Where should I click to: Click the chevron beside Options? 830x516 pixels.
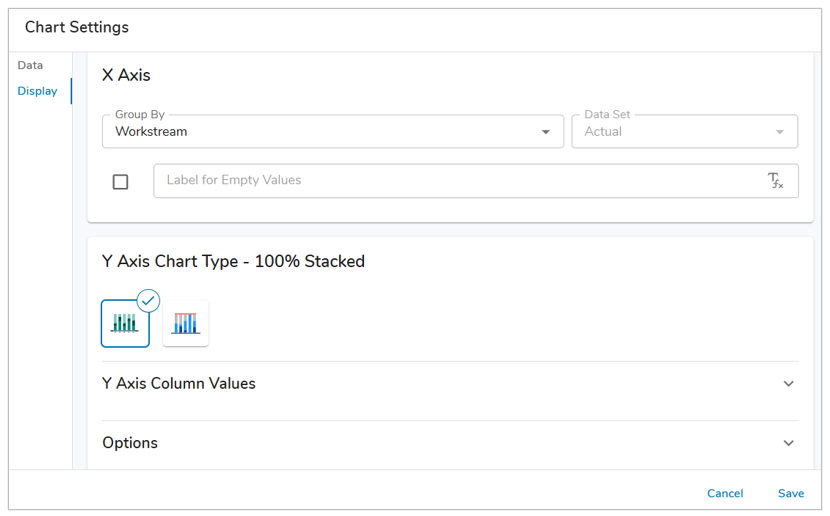click(789, 443)
